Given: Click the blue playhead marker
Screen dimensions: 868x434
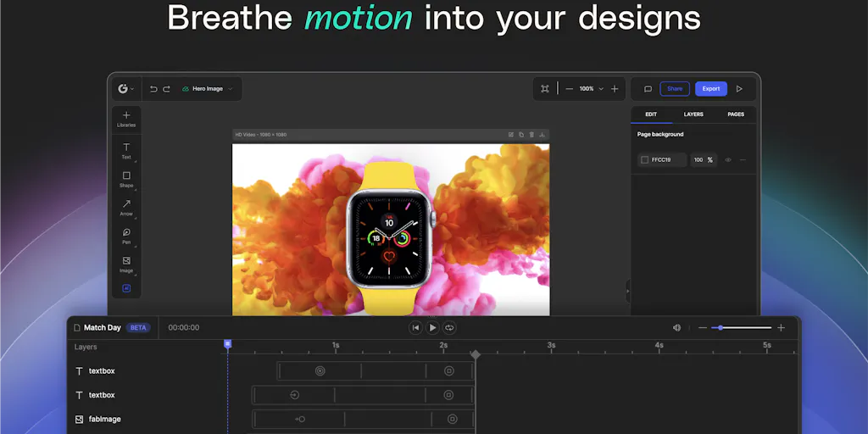Looking at the screenshot, I should pos(227,344).
